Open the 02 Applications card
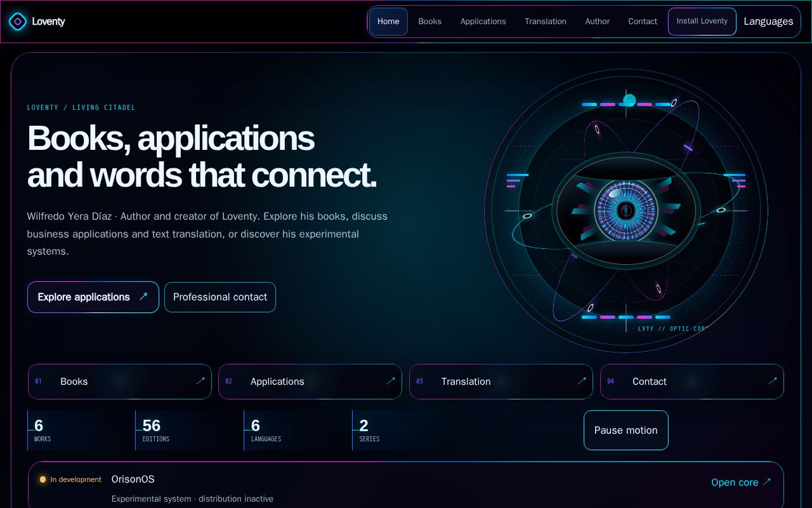The width and height of the screenshot is (812, 508). point(310,382)
